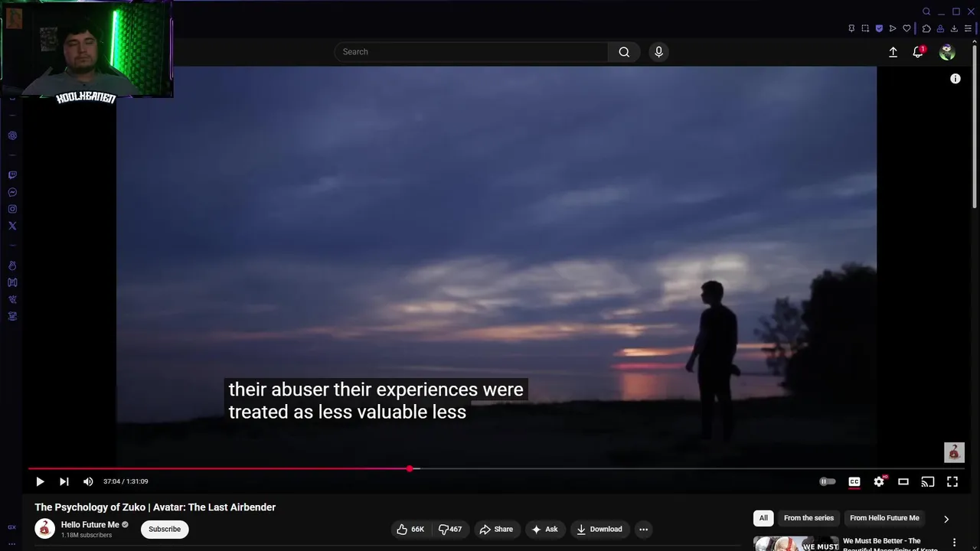Click the '37:04 / 1:31:09' time display
Viewport: 980px width, 551px height.
pyautogui.click(x=126, y=481)
